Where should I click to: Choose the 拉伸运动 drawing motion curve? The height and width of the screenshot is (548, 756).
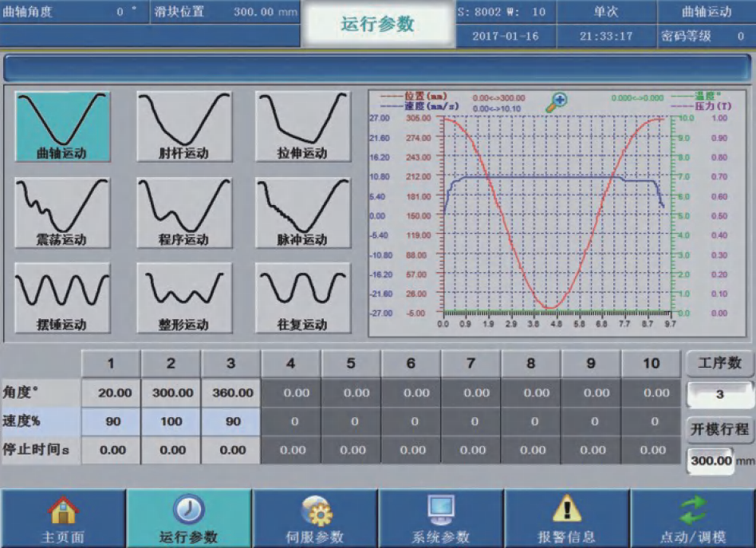(302, 127)
